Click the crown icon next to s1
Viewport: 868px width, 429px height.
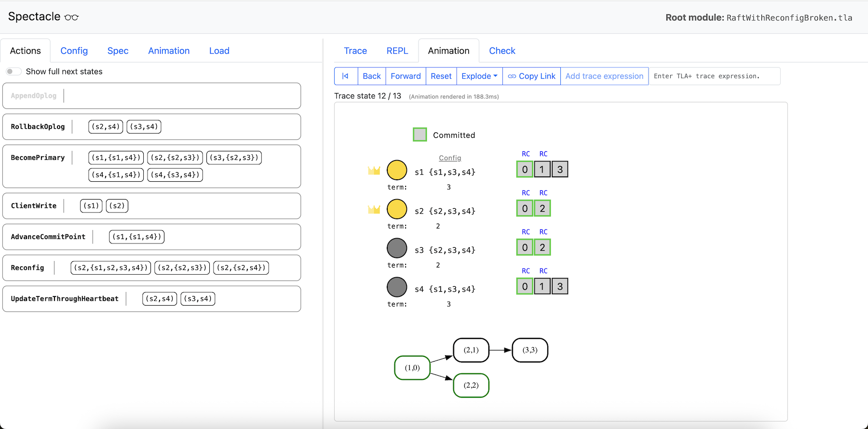coord(374,170)
